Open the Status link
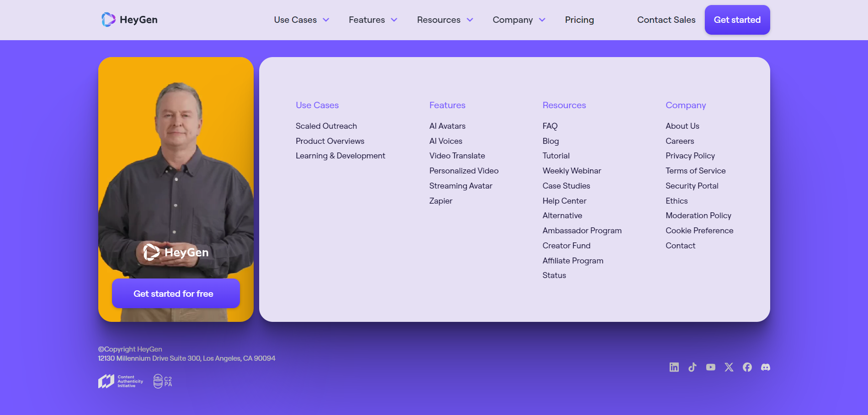The height and width of the screenshot is (415, 868). [554, 275]
